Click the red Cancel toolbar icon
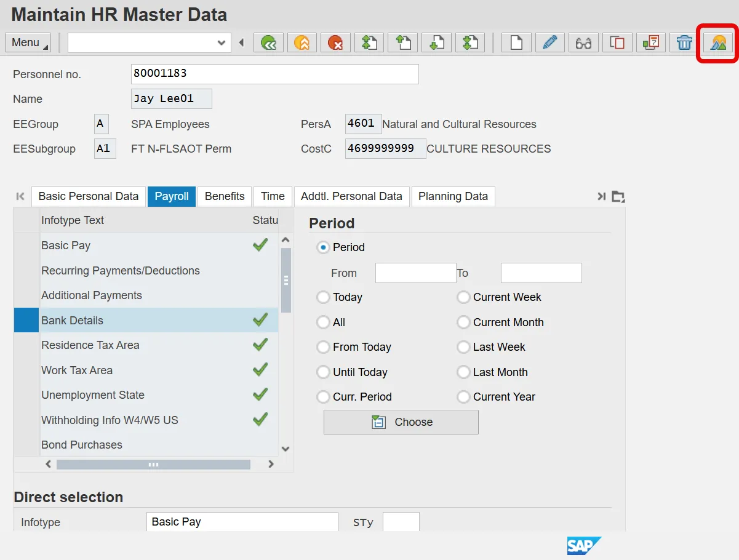Screen dimensions: 739x560 [x=335, y=42]
